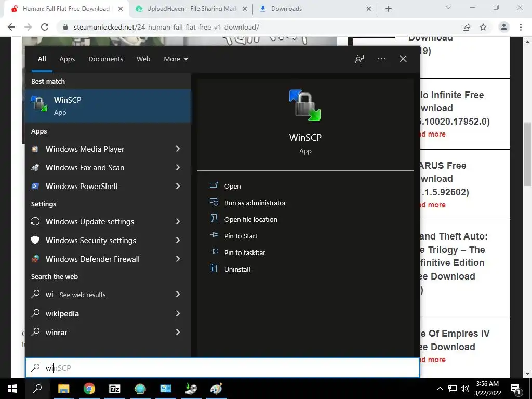Expand Windows Security settings arrow
The width and height of the screenshot is (532, 399).
[178, 240]
